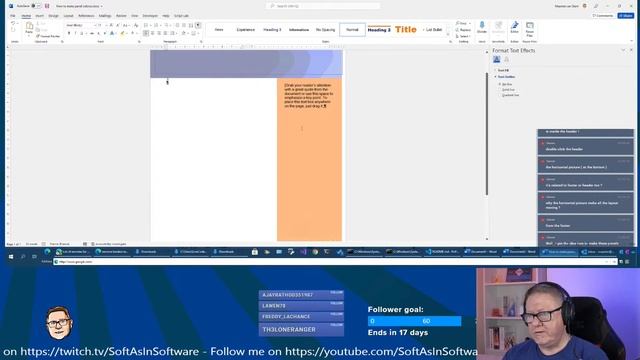Switch to the Insert tab
640x360 pixels.
point(40,16)
